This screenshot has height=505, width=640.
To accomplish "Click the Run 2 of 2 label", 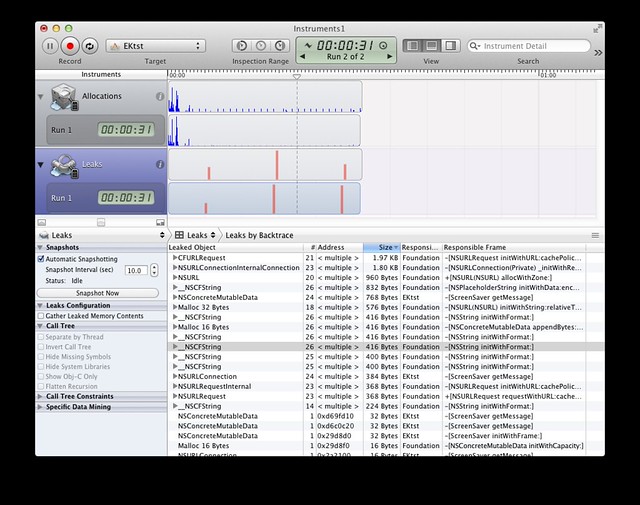I will coord(345,57).
